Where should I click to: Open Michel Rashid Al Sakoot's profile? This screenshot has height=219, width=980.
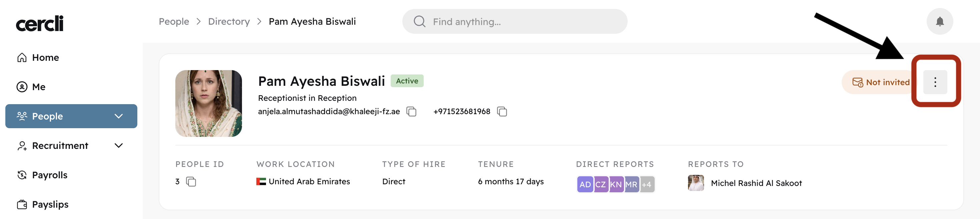(756, 183)
